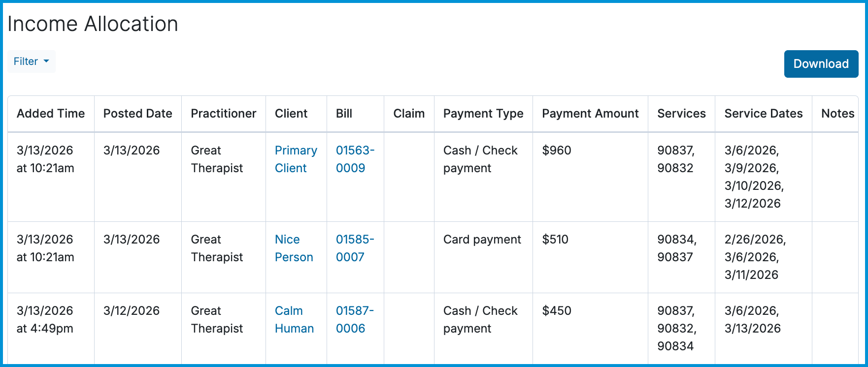Click the Services column header
Image resolution: width=868 pixels, height=367 pixels.
coord(682,113)
